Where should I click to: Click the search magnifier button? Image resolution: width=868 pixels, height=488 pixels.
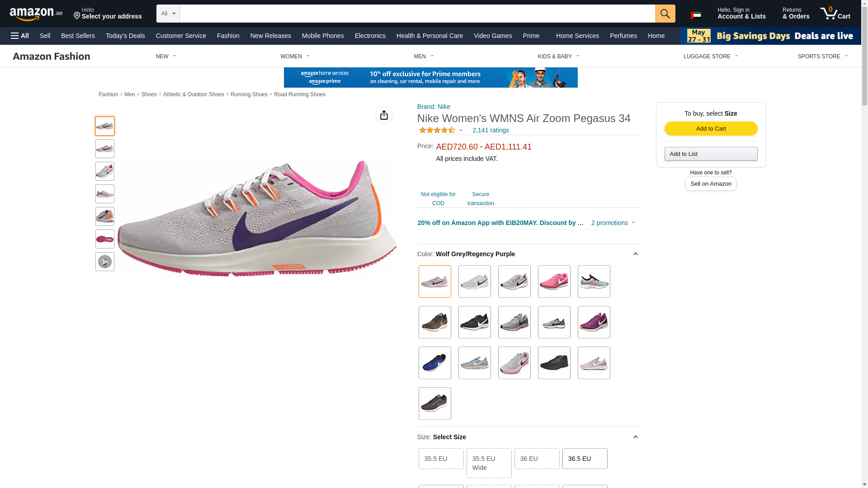(x=665, y=14)
